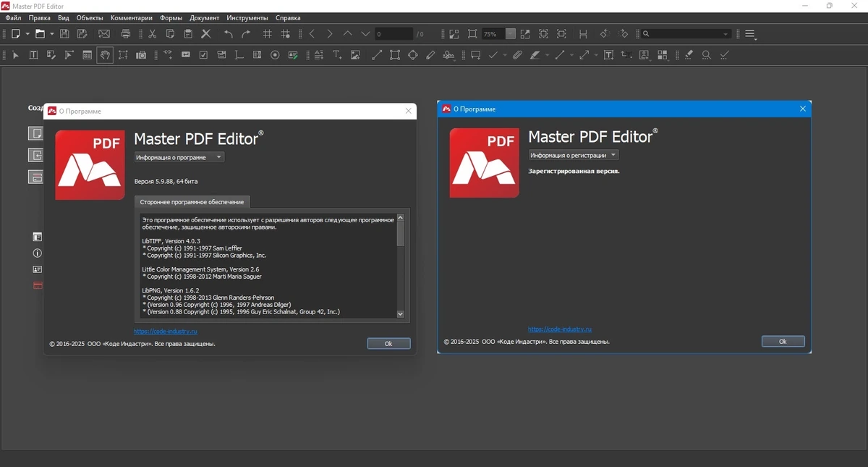Open the Инструменты menu
868x467 pixels.
(x=247, y=17)
